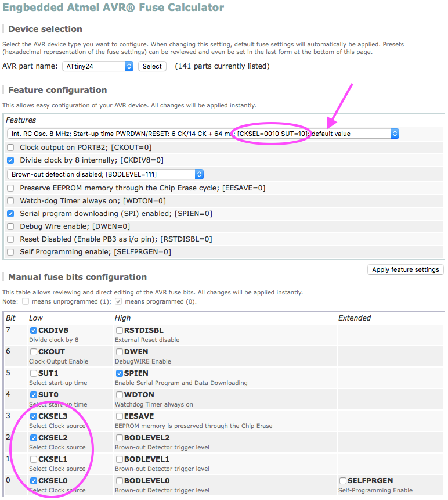Enable Watch-dog Timer always on
The width and height of the screenshot is (448, 500).
[x=10, y=200]
